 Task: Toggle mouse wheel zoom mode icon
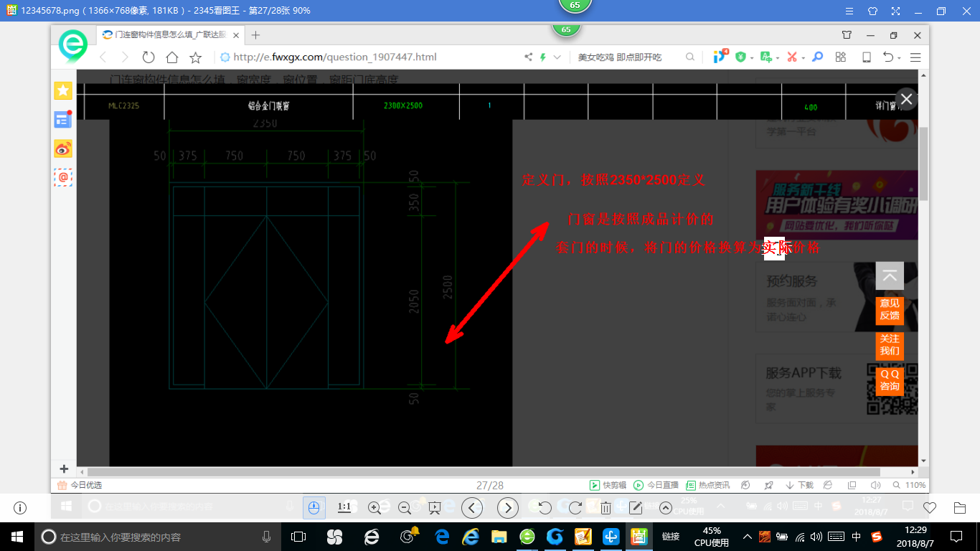tap(314, 508)
